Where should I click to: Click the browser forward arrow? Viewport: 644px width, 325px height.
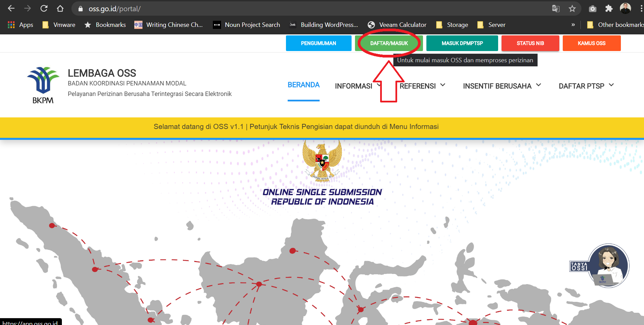[x=28, y=9]
